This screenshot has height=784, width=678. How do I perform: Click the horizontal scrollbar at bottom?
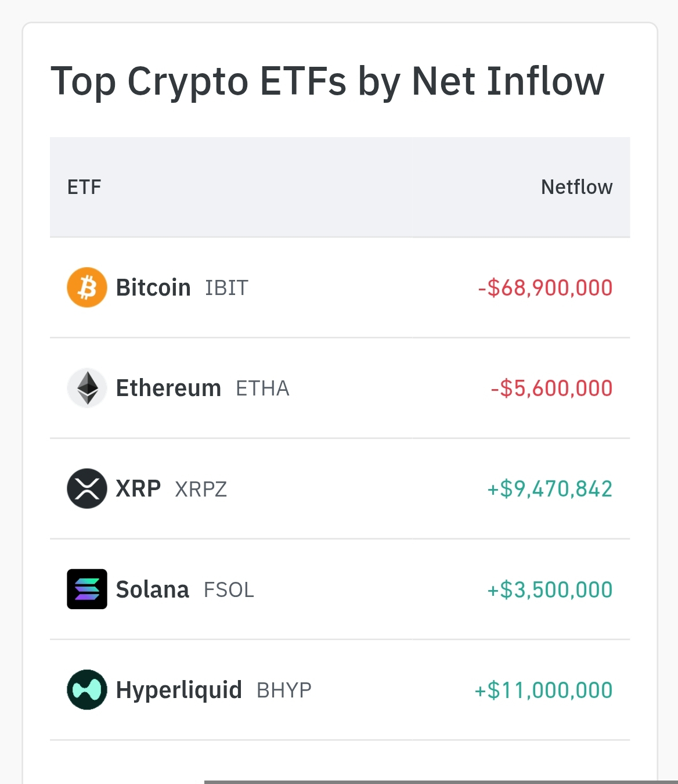(x=441, y=782)
